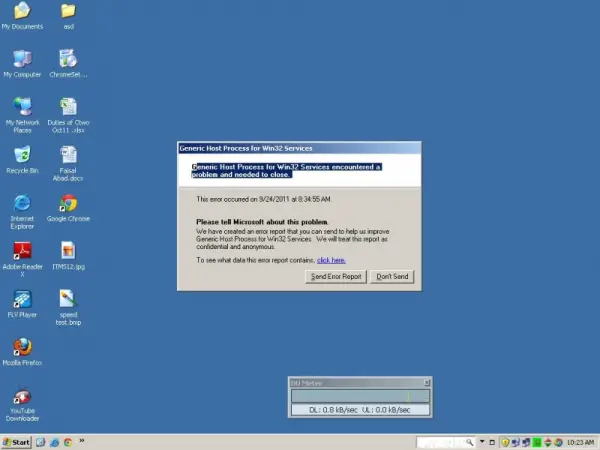Click the taskbar search magnifier icon
The width and height of the screenshot is (600, 450).
pyautogui.click(x=470, y=443)
